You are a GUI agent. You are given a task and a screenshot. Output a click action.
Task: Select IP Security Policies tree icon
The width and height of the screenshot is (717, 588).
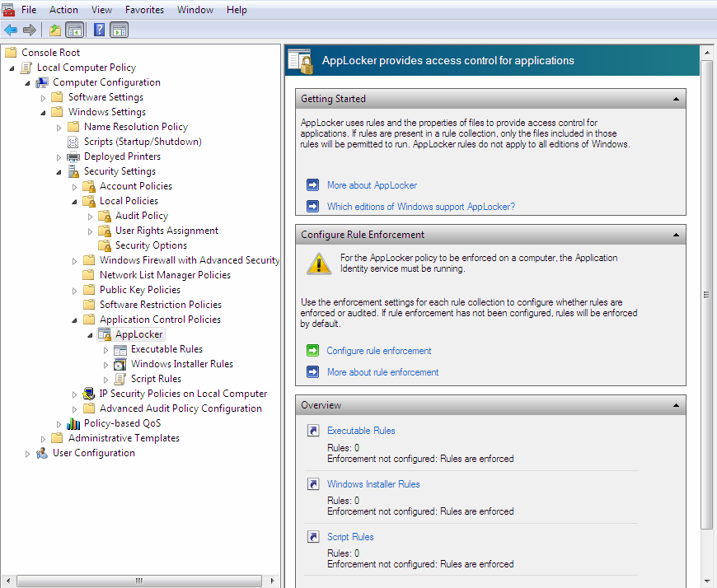tap(89, 394)
